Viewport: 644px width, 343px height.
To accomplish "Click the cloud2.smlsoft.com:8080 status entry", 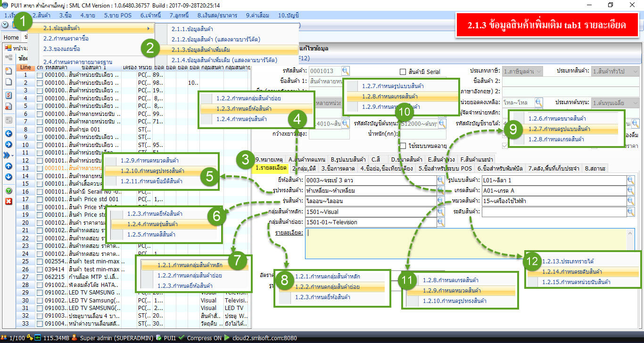I will [264, 338].
